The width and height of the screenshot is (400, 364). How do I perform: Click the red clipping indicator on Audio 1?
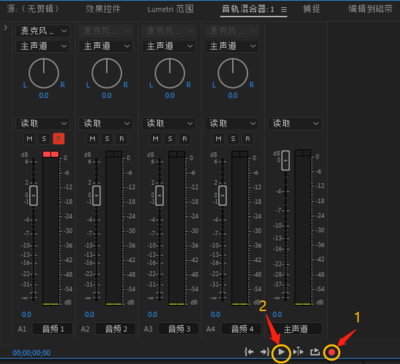click(50, 154)
